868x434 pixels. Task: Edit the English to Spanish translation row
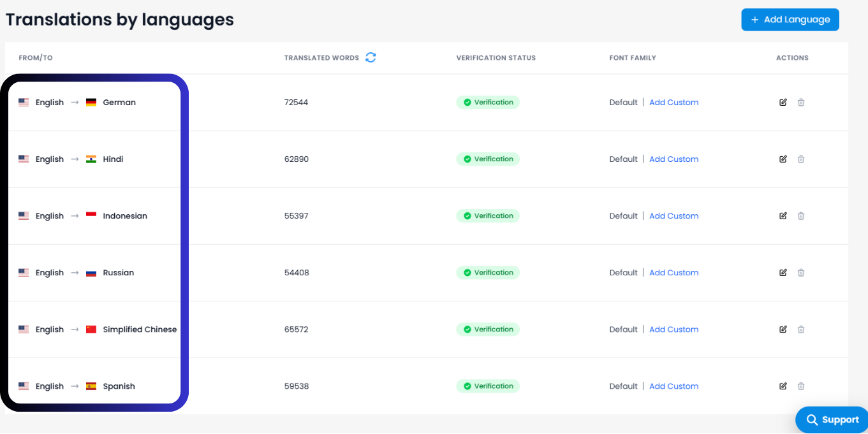(783, 386)
